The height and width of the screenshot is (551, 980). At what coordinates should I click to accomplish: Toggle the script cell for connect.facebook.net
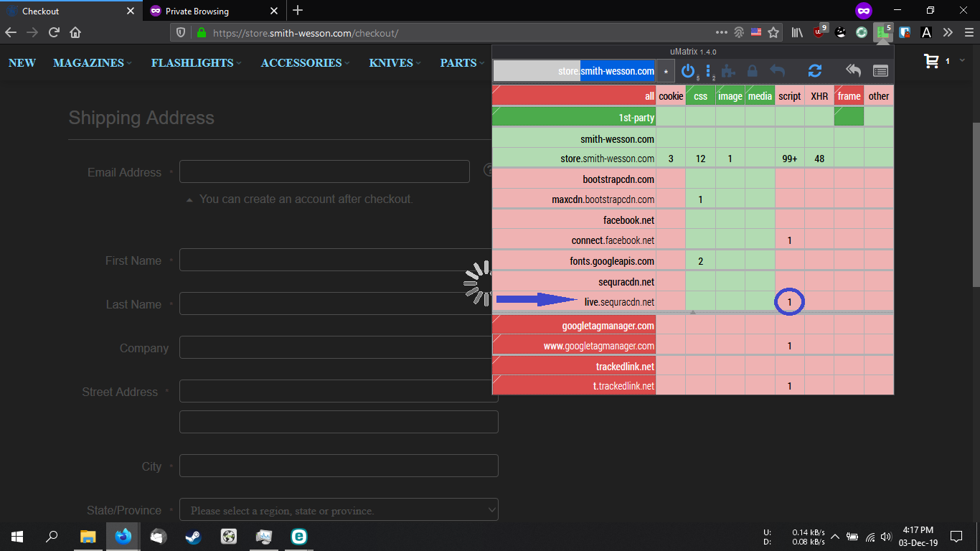coord(789,240)
